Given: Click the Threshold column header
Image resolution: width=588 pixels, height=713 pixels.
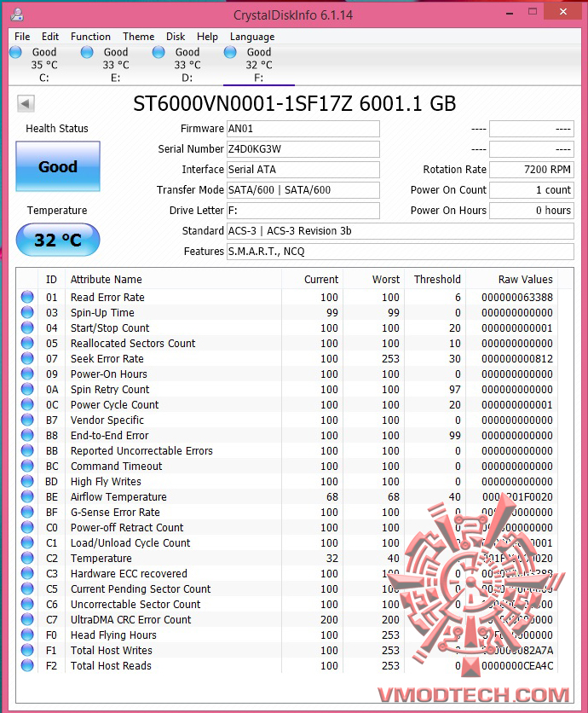Looking at the screenshot, I should tap(435, 279).
